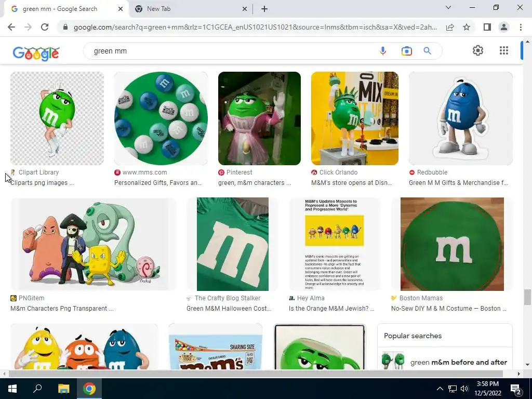Open the green M&M mug image
Screen dimensions: 532x399
320,347
